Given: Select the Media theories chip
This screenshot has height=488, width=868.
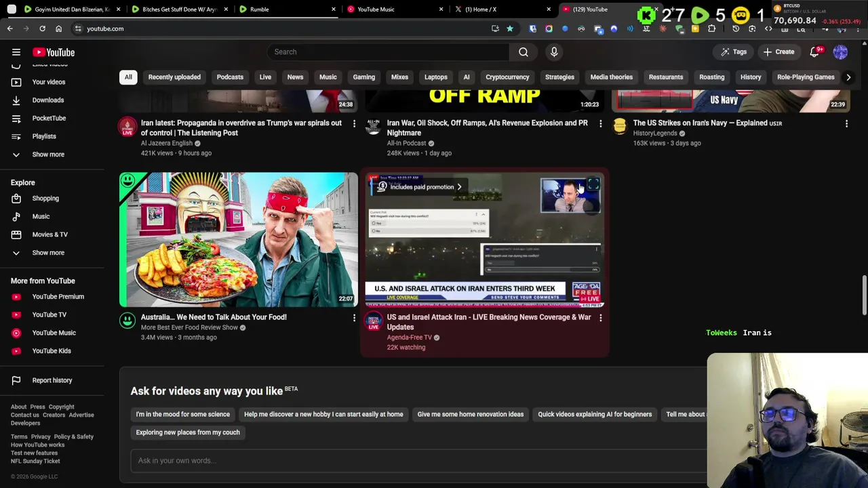Looking at the screenshot, I should point(611,77).
